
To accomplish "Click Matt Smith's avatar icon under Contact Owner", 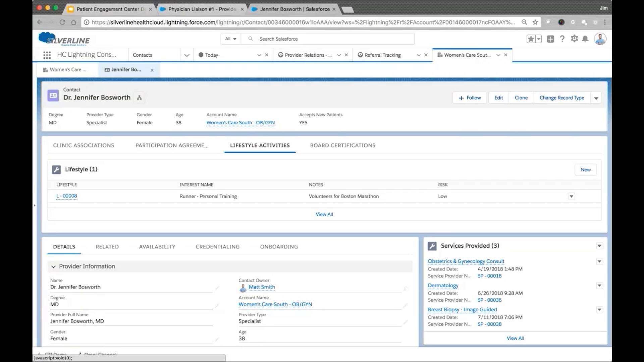I will tap(243, 287).
